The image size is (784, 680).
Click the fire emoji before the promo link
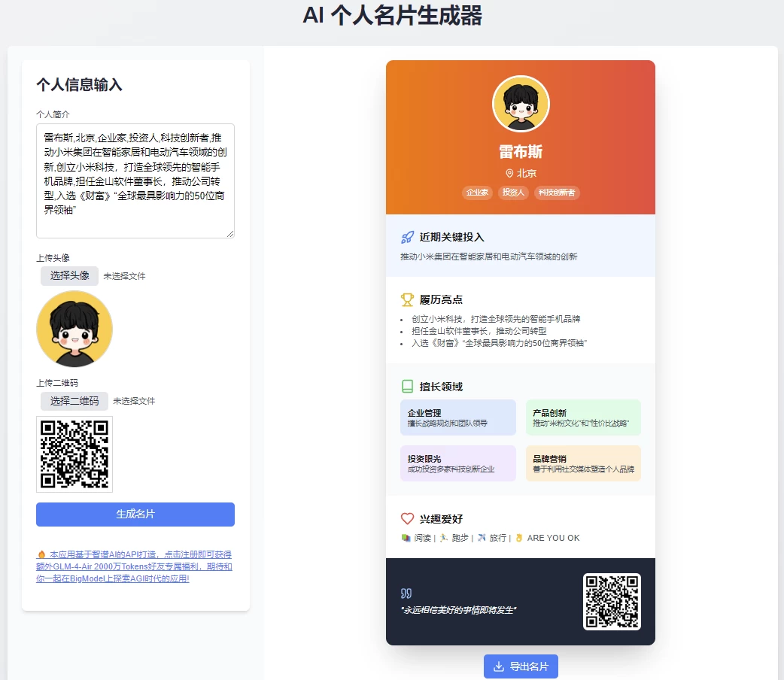(x=41, y=554)
